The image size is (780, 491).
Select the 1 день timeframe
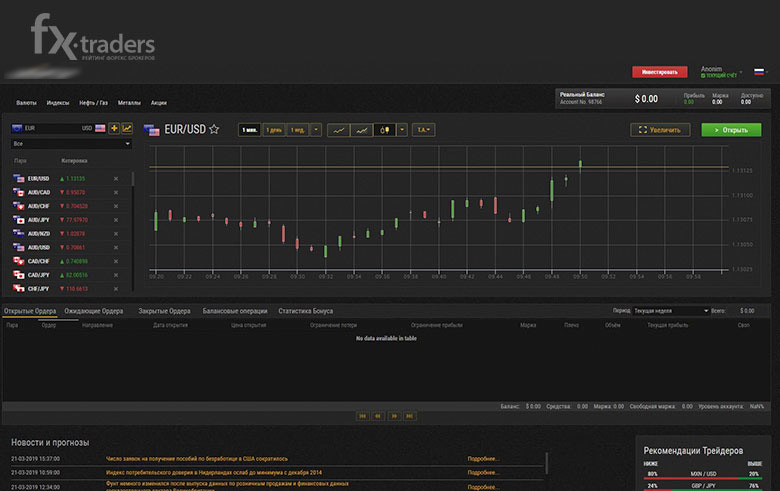tap(274, 130)
